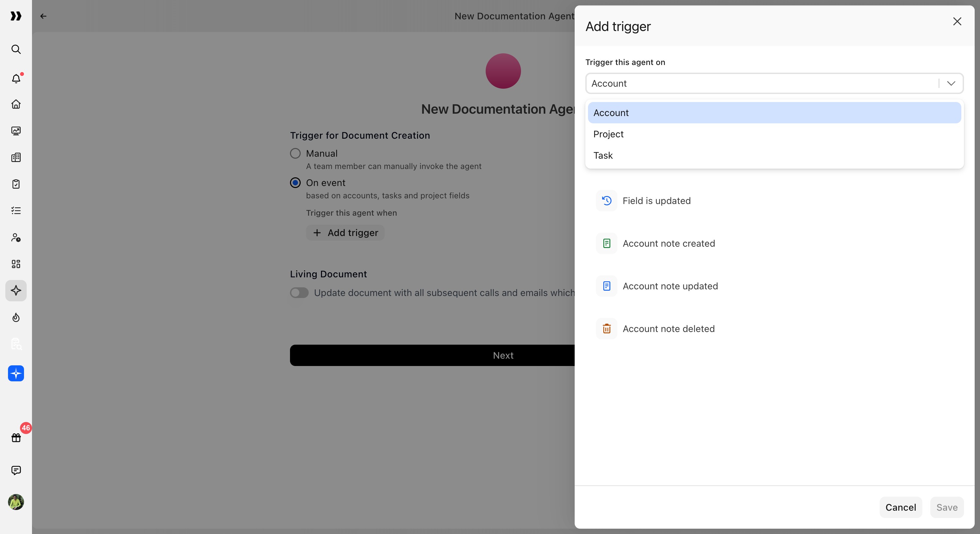
Task: Select the highlighted sparkle agents icon
Action: (16, 291)
